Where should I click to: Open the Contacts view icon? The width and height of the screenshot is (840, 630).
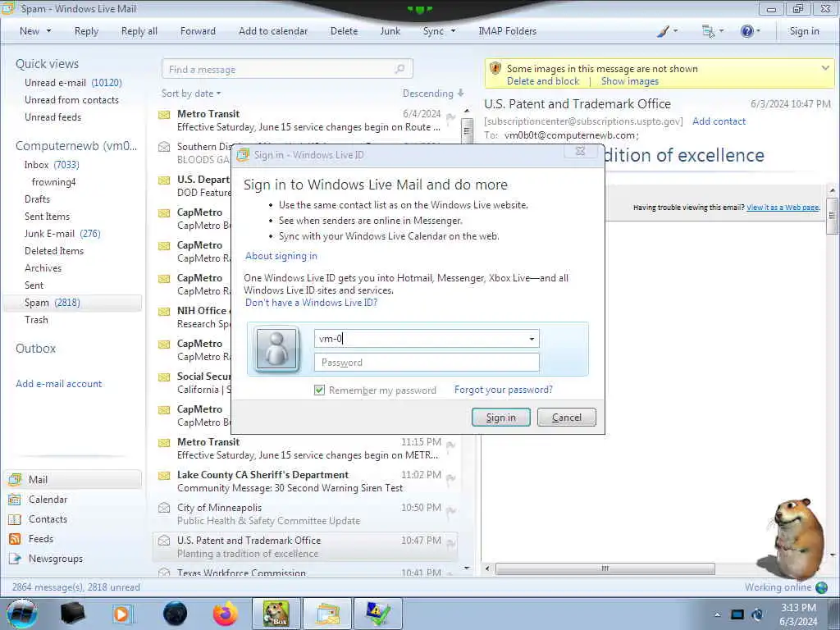15,519
